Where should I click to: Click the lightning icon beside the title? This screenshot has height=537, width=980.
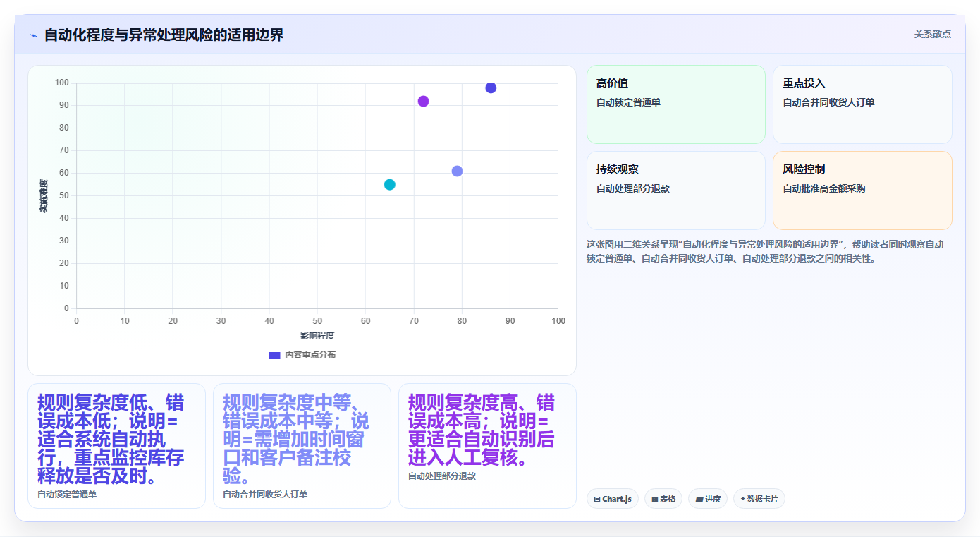[x=33, y=35]
